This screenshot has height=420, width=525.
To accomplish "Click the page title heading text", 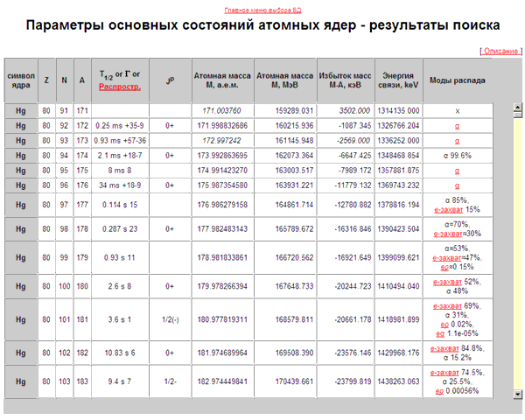I will coord(262,25).
